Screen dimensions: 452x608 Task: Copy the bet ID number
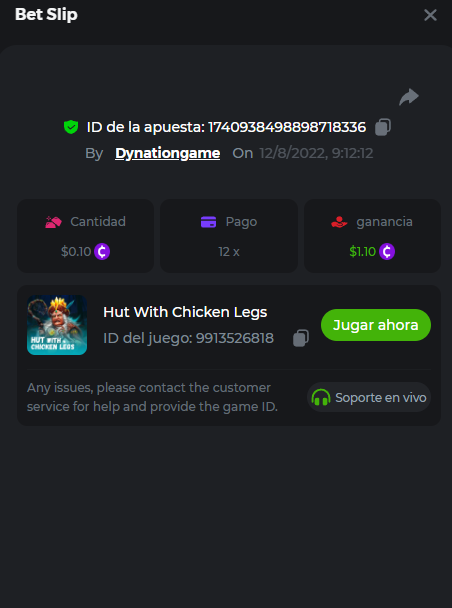pyautogui.click(x=383, y=127)
